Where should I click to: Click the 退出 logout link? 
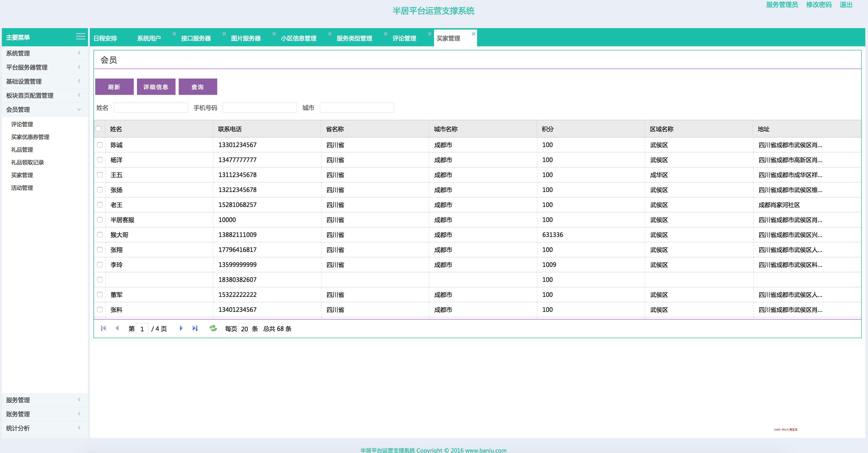[x=846, y=5]
